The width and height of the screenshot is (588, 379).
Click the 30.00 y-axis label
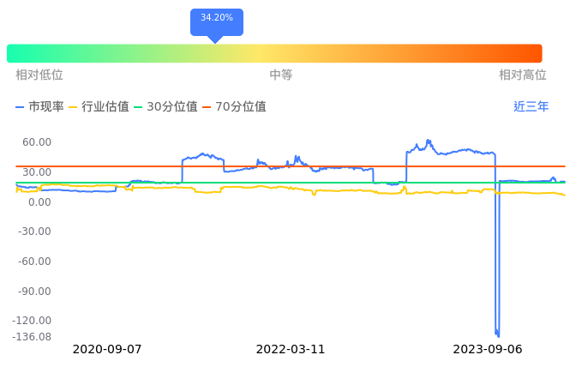click(x=37, y=172)
